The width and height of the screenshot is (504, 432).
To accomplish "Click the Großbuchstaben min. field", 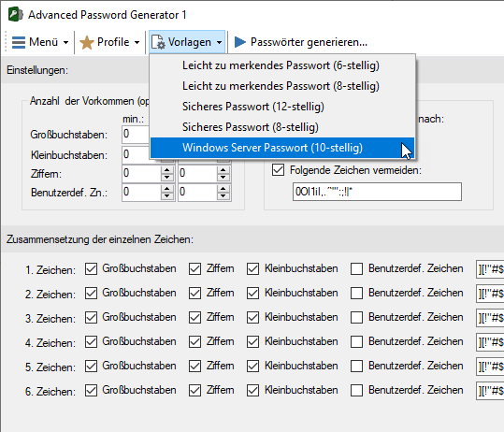I will pyautogui.click(x=136, y=135).
